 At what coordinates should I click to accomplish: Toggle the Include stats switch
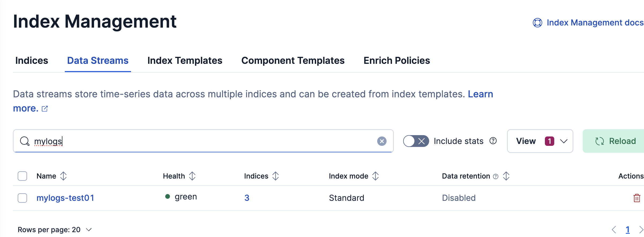click(416, 141)
